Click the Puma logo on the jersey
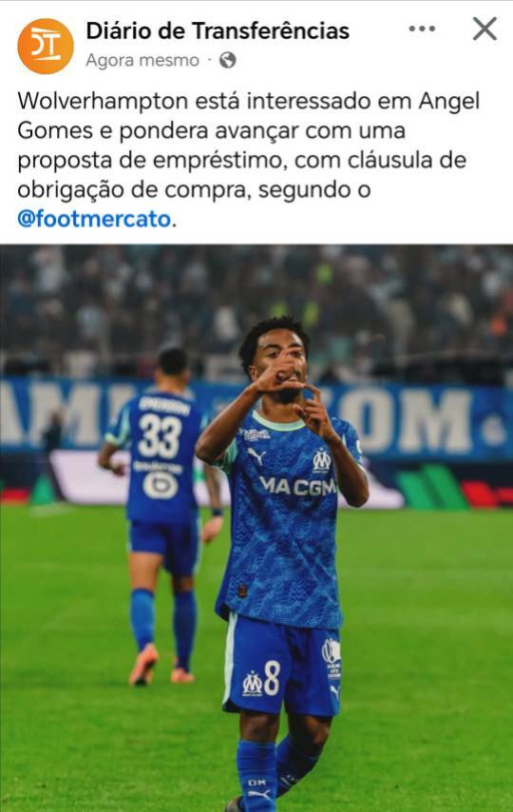 (256, 455)
